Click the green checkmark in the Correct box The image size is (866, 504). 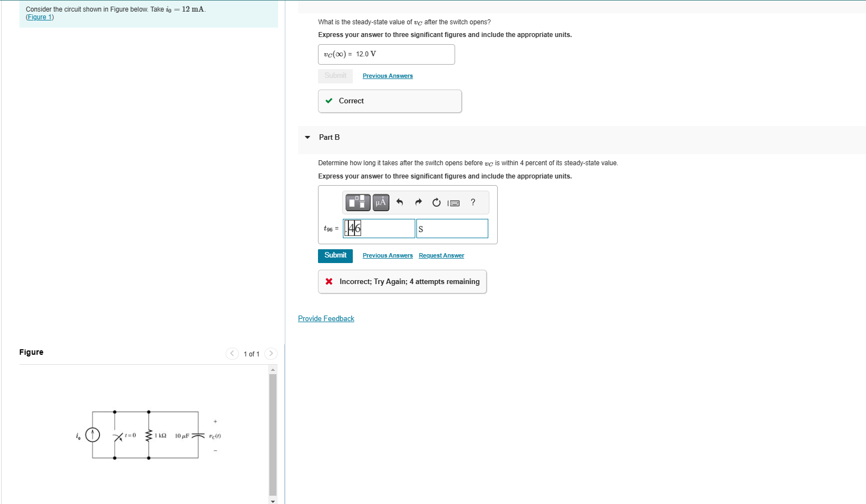pyautogui.click(x=330, y=101)
